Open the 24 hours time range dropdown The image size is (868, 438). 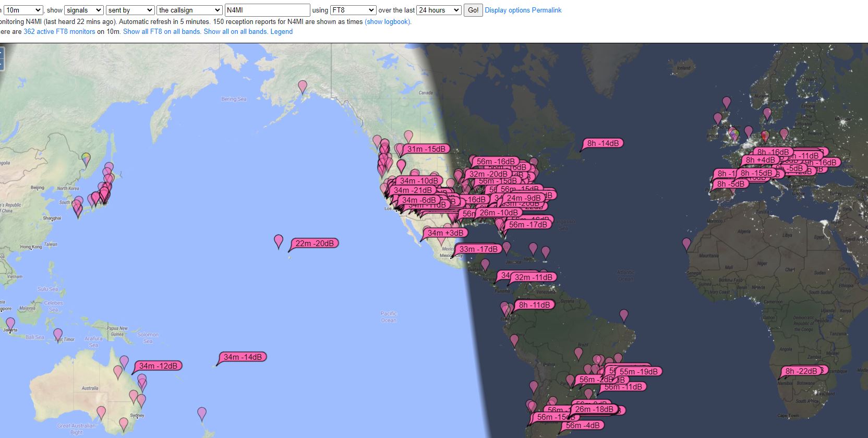[439, 10]
